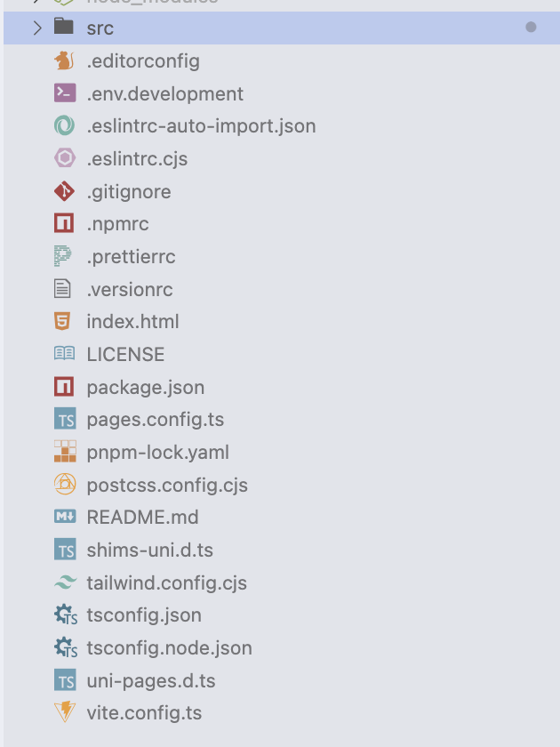Click the .gitignore git icon

pos(64,191)
